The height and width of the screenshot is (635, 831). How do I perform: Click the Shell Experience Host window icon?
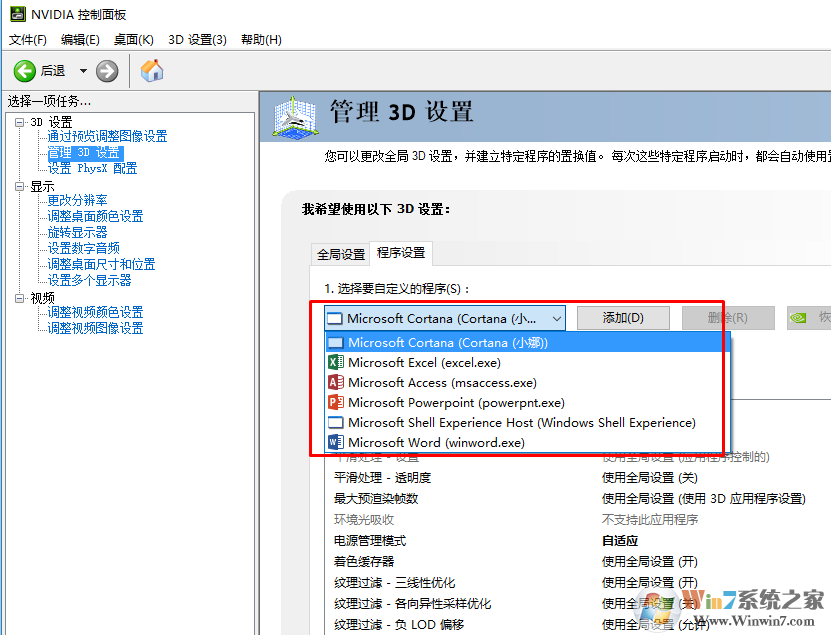click(336, 422)
